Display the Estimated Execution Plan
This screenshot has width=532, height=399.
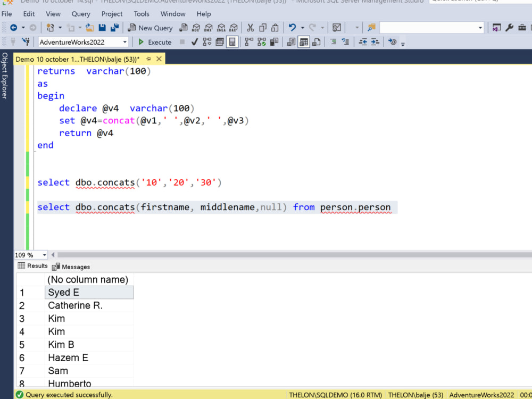[x=207, y=42]
